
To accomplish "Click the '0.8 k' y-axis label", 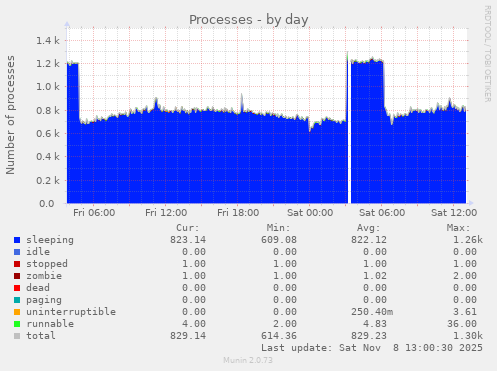I will click(x=48, y=110).
